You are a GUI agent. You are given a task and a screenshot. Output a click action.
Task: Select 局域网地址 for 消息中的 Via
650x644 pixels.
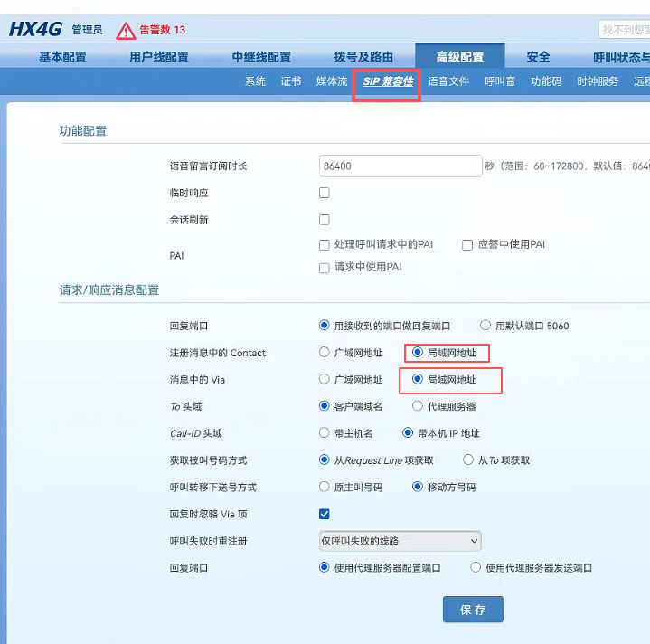418,379
